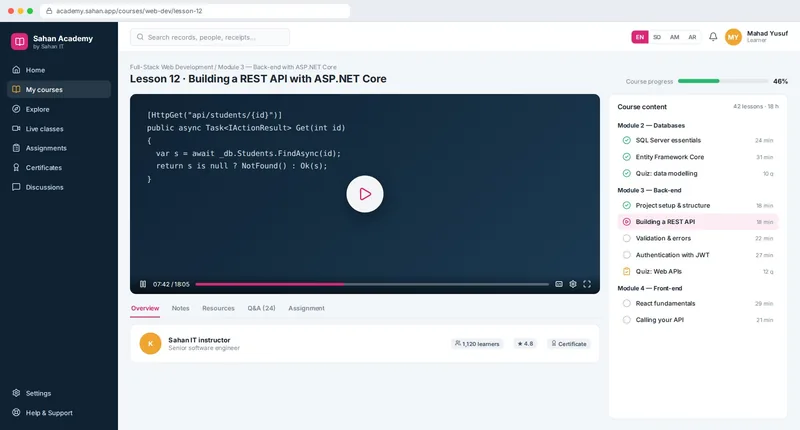The height and width of the screenshot is (430, 800).
Task: Click the Sahan Academy logo icon
Action: click(x=19, y=42)
